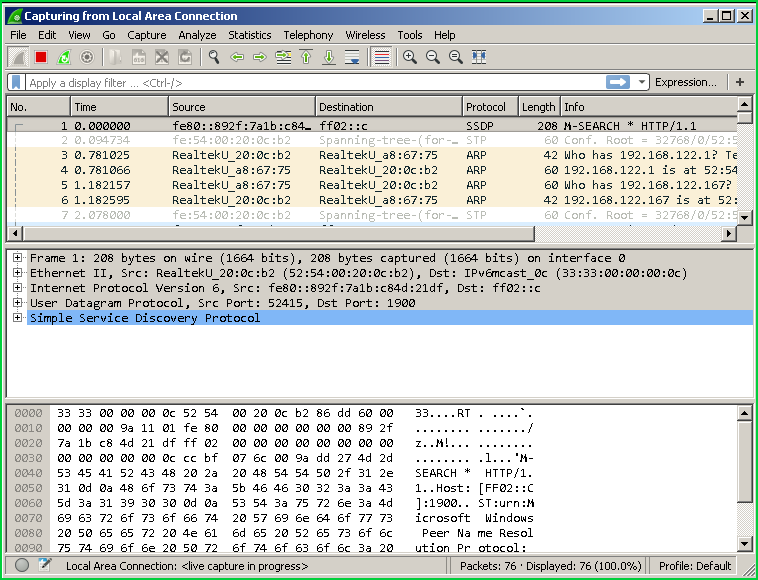This screenshot has width=758, height=580.
Task: Go back to previous packet arrow
Action: pyautogui.click(x=237, y=58)
